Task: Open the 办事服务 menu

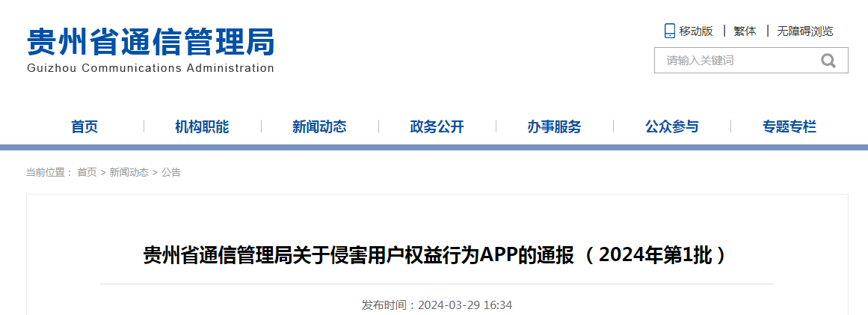Action: point(554,126)
